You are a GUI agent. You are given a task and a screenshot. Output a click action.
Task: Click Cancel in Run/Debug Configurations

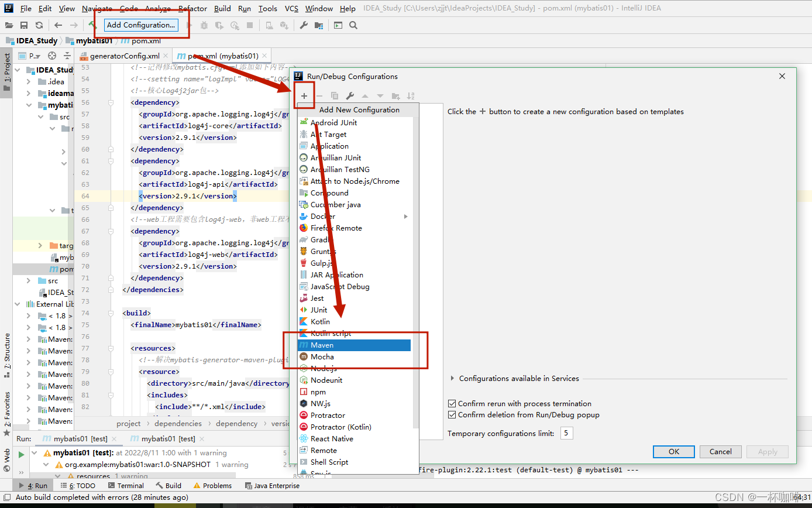721,452
